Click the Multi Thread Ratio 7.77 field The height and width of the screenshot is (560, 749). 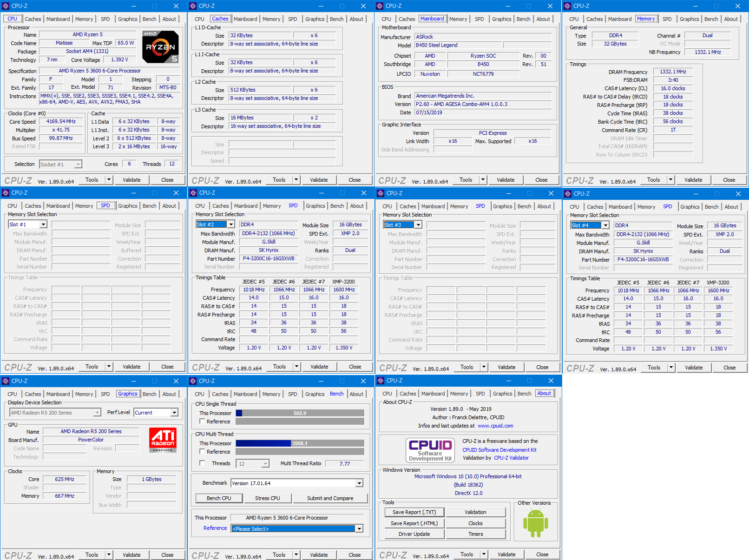point(344,464)
